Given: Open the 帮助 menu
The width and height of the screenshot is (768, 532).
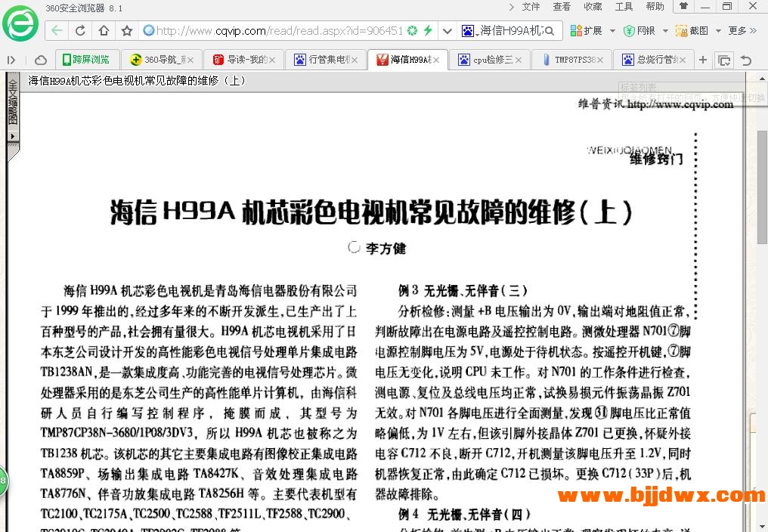Looking at the screenshot, I should coord(655,6).
